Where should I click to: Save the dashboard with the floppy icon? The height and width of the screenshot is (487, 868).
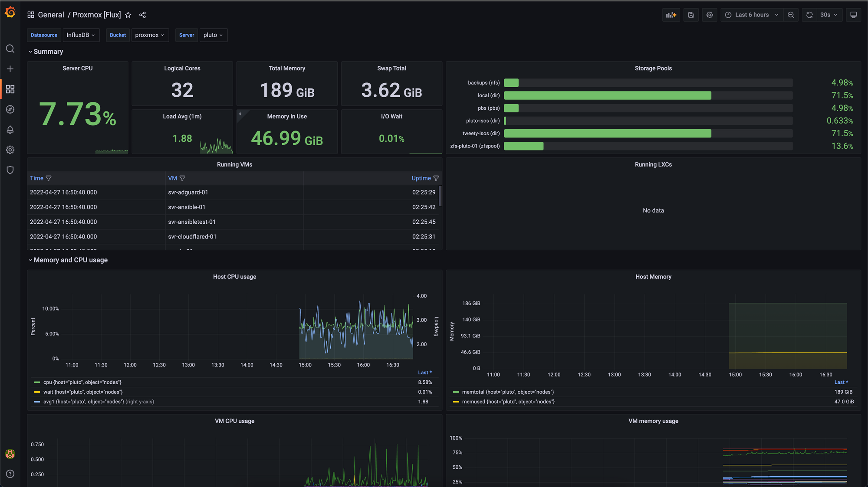(691, 15)
